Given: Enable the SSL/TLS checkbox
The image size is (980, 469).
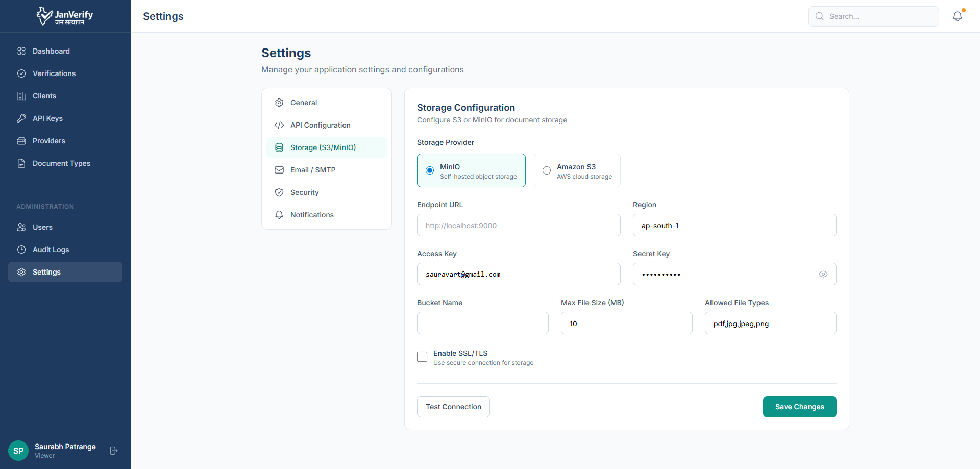Looking at the screenshot, I should [x=422, y=357].
